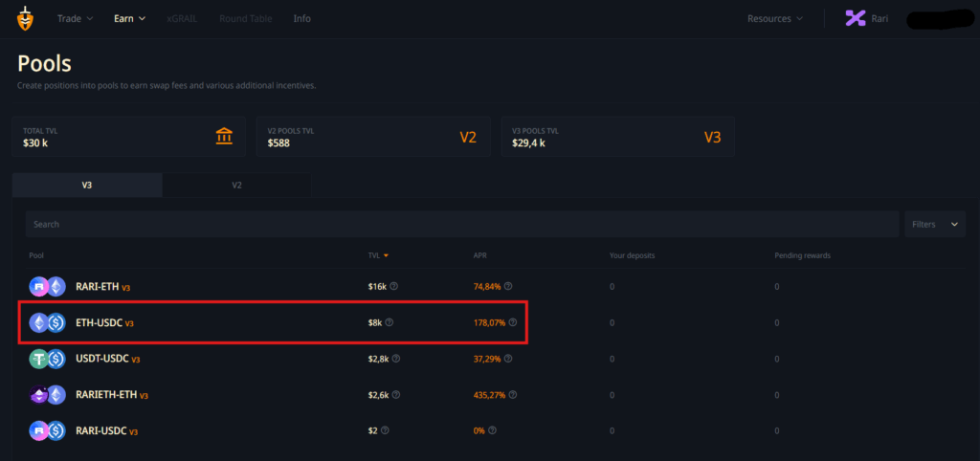Click TVL info icon next to $2,6k
The height and width of the screenshot is (461, 980).
click(x=396, y=395)
